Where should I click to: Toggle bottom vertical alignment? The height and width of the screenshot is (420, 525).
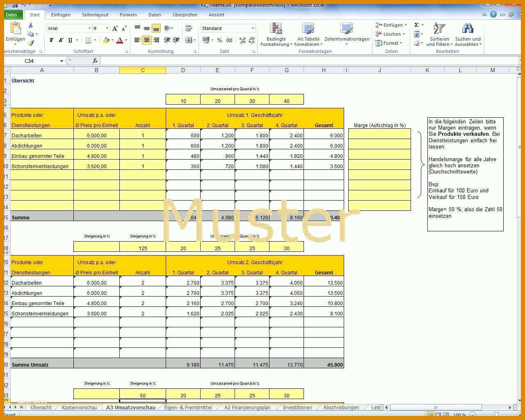point(156,28)
